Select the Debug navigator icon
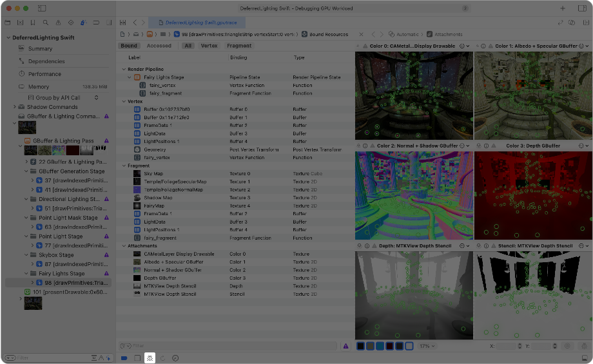This screenshot has width=593, height=364. coord(83,23)
